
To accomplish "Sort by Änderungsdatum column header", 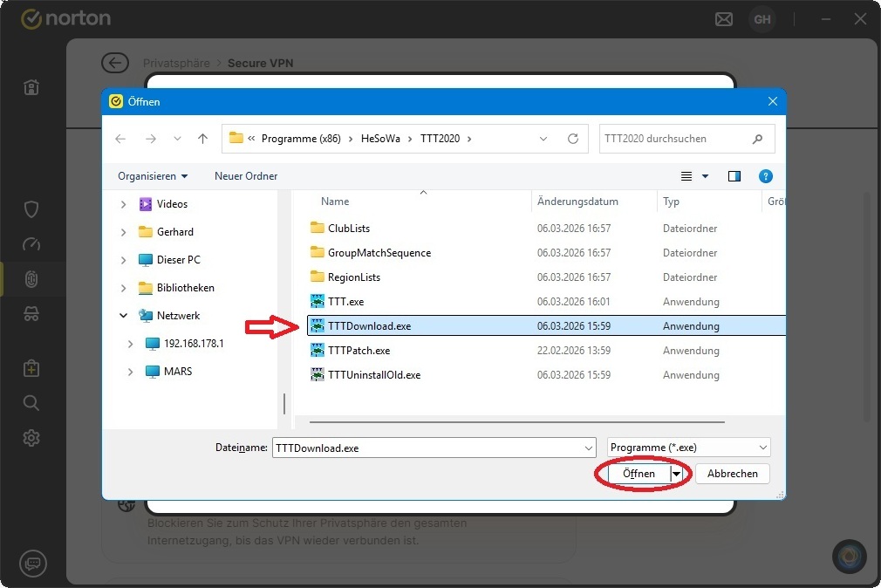I will coord(577,202).
